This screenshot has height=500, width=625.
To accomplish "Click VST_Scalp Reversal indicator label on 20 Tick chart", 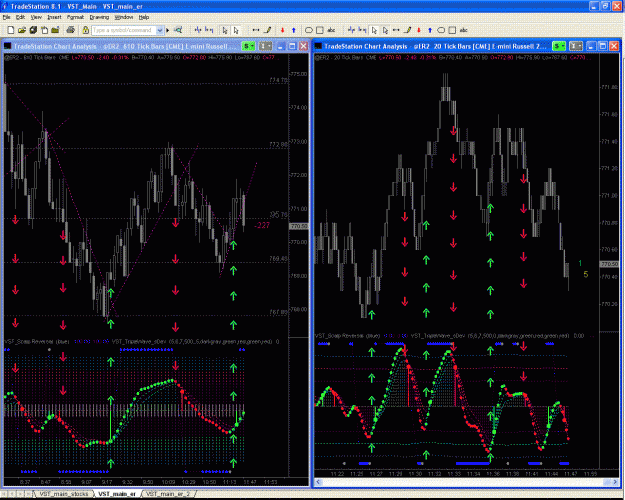I will tap(347, 336).
